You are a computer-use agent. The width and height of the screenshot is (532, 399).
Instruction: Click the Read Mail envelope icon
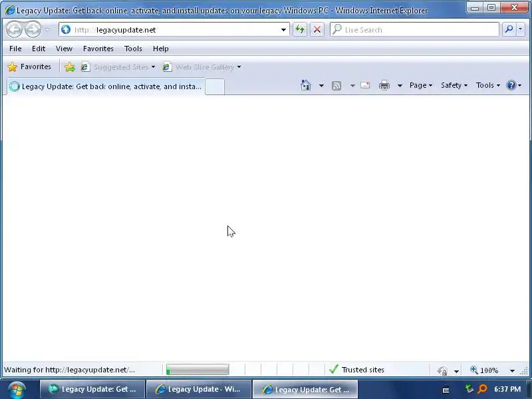365,85
